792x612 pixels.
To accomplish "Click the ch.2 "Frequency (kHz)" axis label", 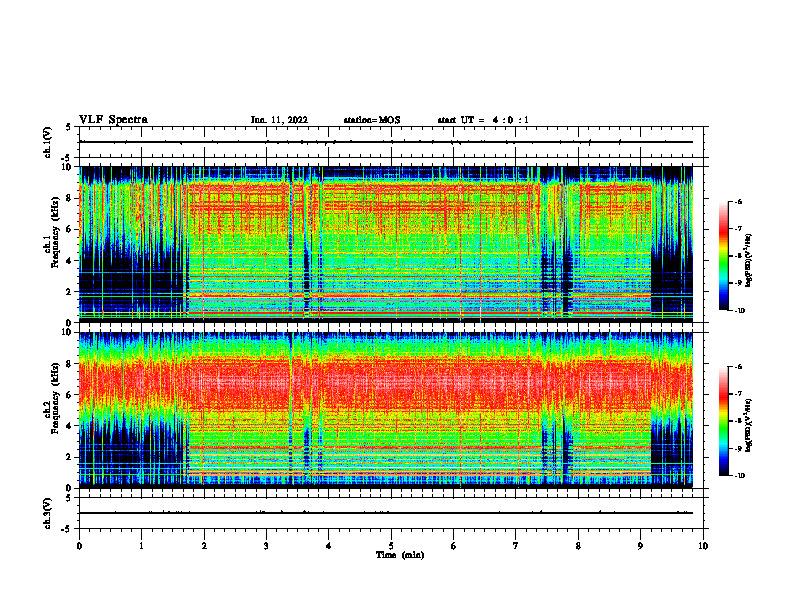I will click(x=58, y=399).
